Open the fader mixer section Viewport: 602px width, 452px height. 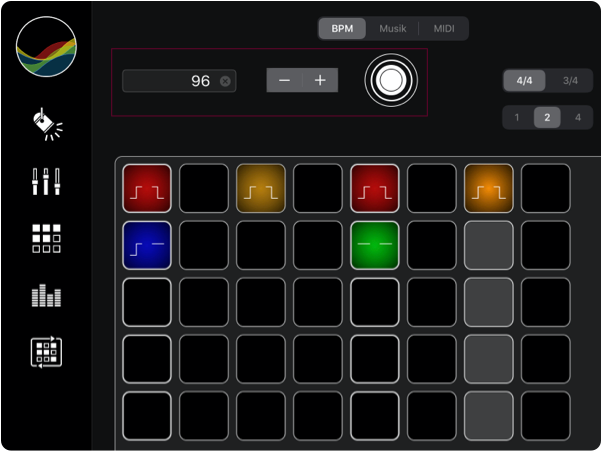coord(46,181)
